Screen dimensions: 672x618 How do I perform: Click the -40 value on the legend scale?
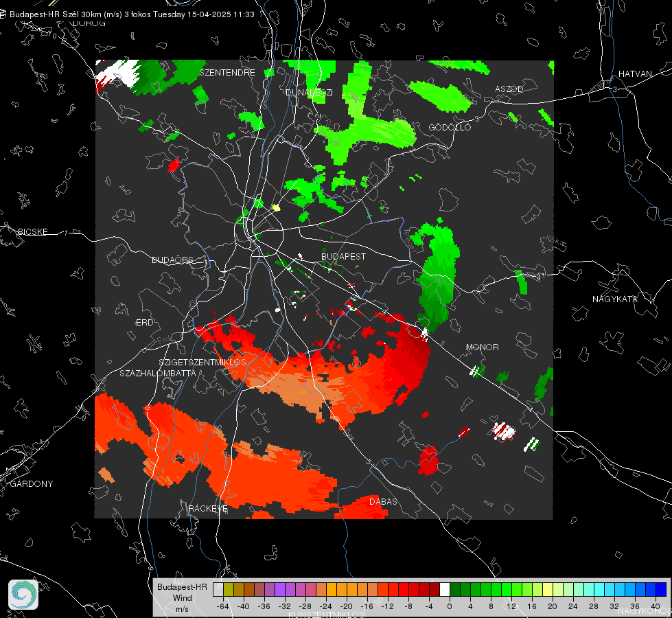244,606
